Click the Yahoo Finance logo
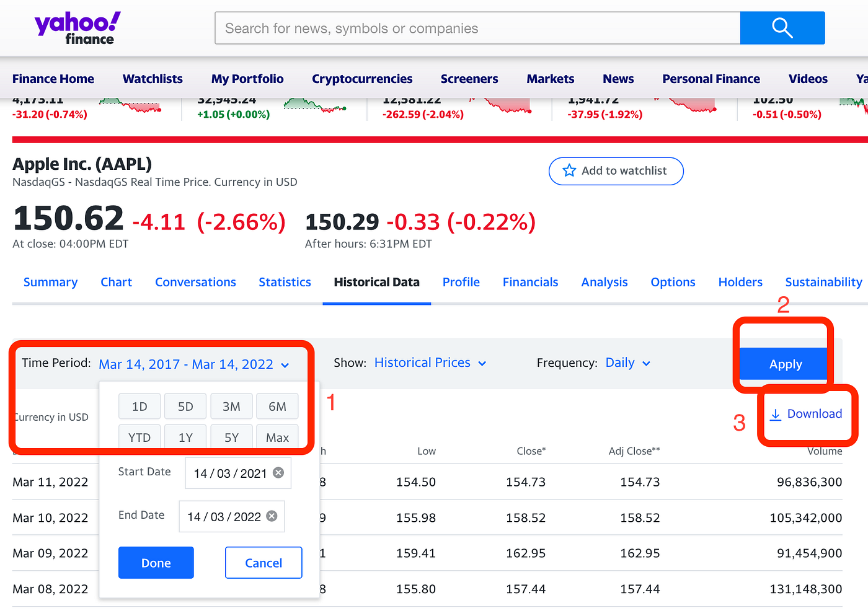Viewport: 868px width, 616px height. pos(77,29)
